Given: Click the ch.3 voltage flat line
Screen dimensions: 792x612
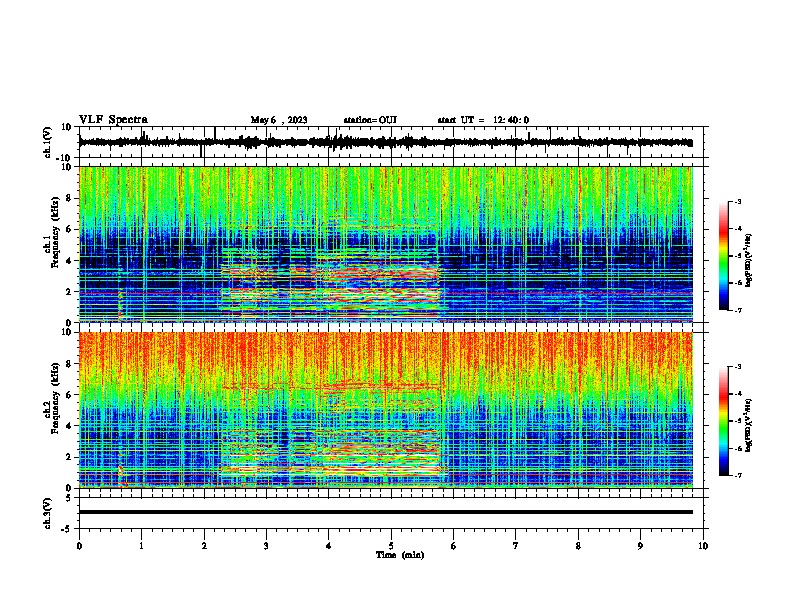Looking at the screenshot, I should point(386,512).
